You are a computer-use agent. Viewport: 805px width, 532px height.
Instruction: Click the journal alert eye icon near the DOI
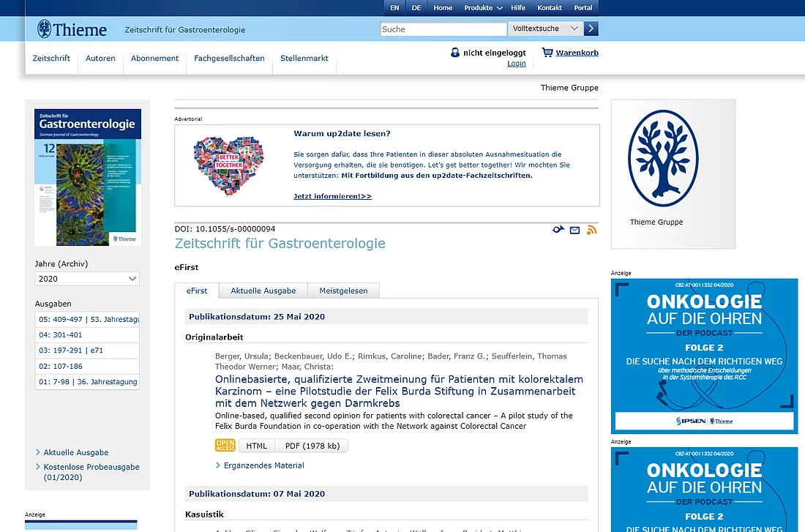point(558,229)
